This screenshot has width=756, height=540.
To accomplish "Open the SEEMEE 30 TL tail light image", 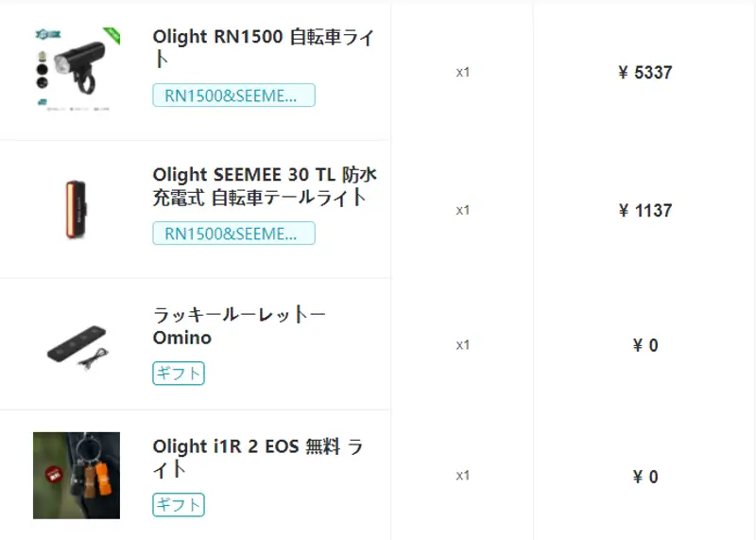I will [x=77, y=209].
